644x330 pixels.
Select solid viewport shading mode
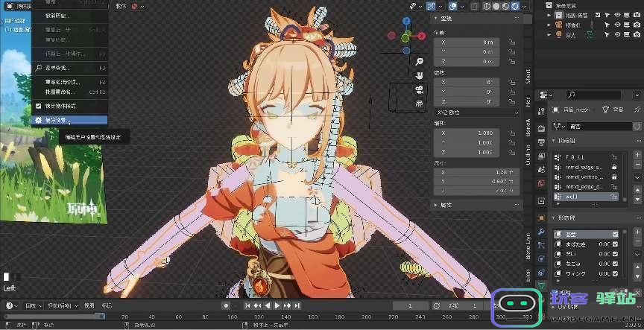[496, 6]
